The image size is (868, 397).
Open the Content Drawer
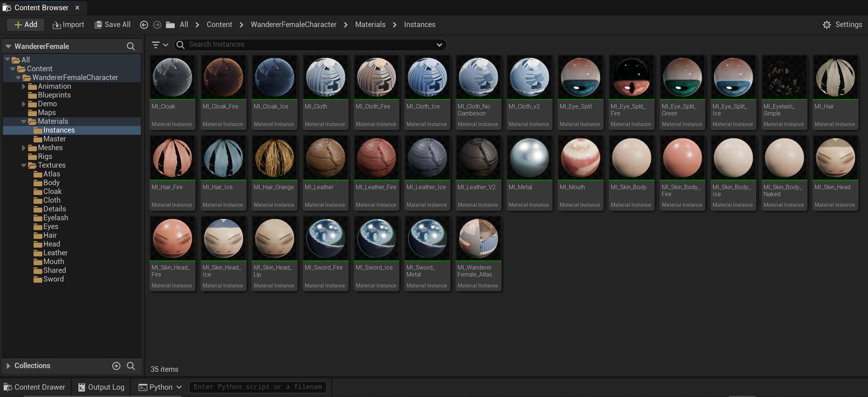(x=35, y=387)
